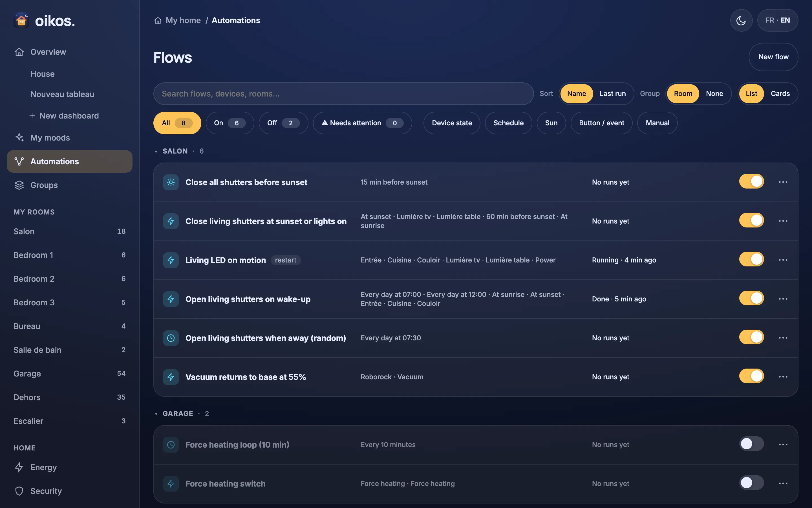Toggle dark mode moon icon

click(741, 21)
